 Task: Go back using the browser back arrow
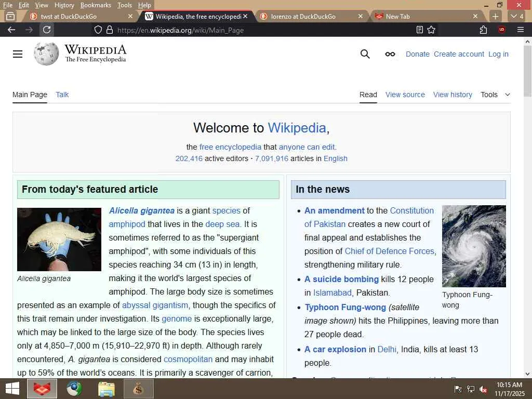pos(11,30)
